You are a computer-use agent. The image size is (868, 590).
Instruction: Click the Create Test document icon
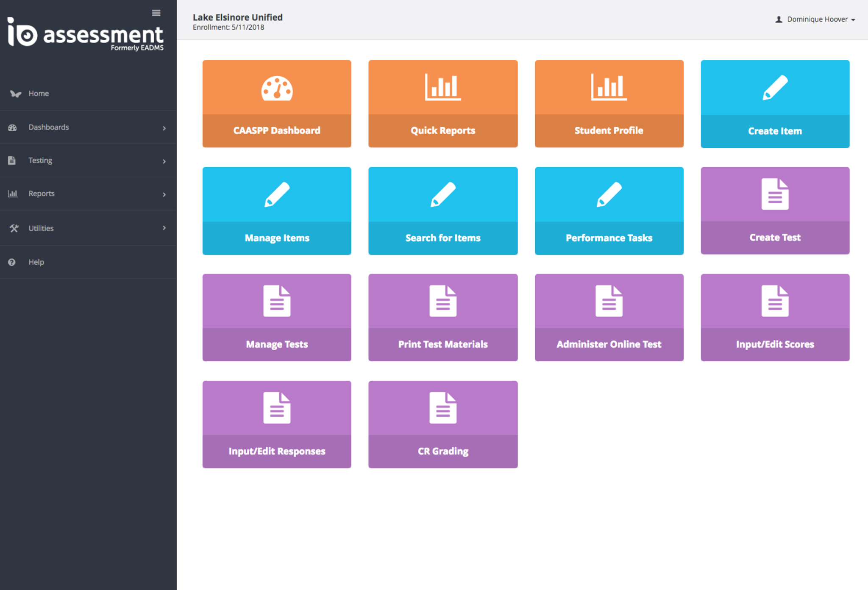coord(775,194)
